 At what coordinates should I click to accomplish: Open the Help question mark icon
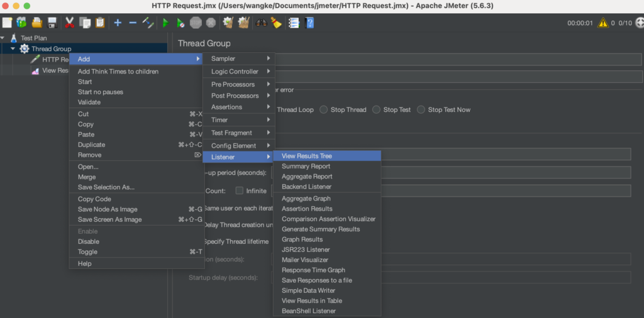pos(309,23)
